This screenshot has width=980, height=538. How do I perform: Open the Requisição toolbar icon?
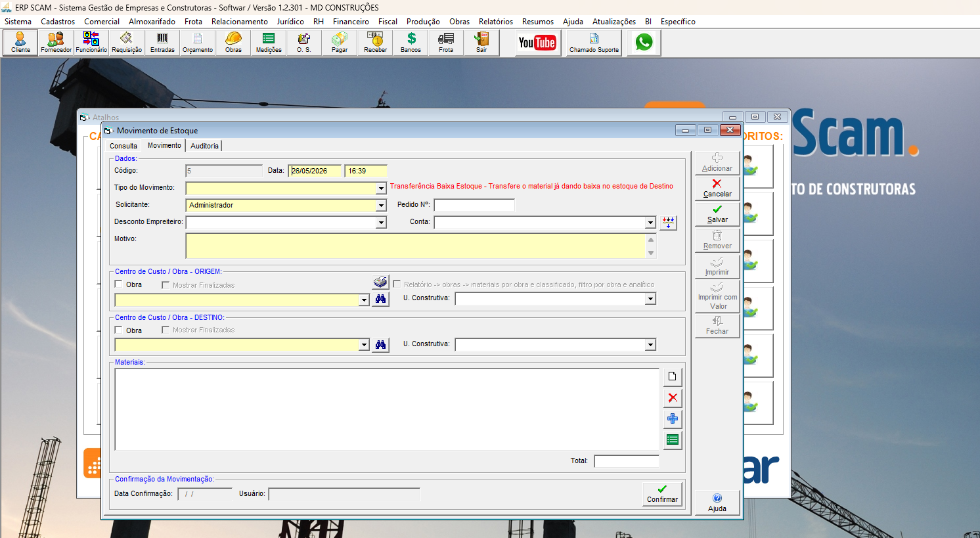pos(127,43)
